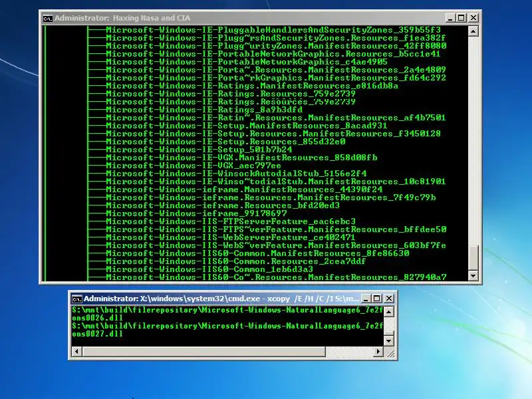Click horizontal scrollbar thumb in xcopy window
Screen dimensions: 532x399
tap(203, 352)
